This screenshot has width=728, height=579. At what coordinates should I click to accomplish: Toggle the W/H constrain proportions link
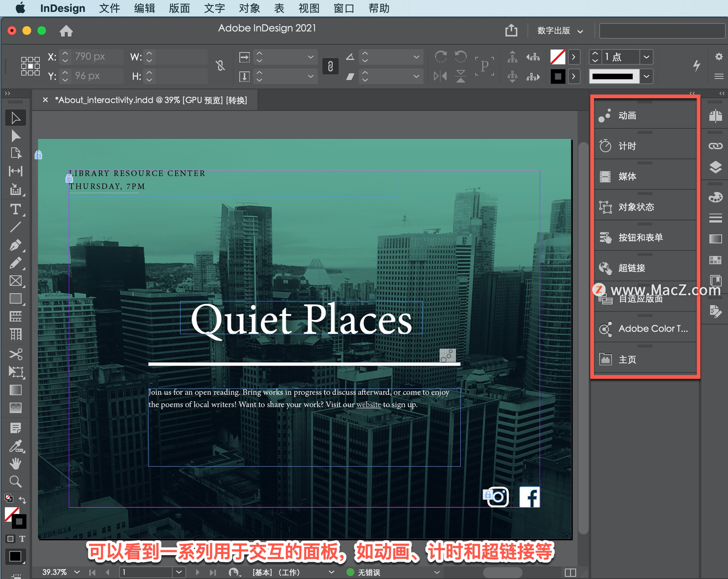(221, 66)
